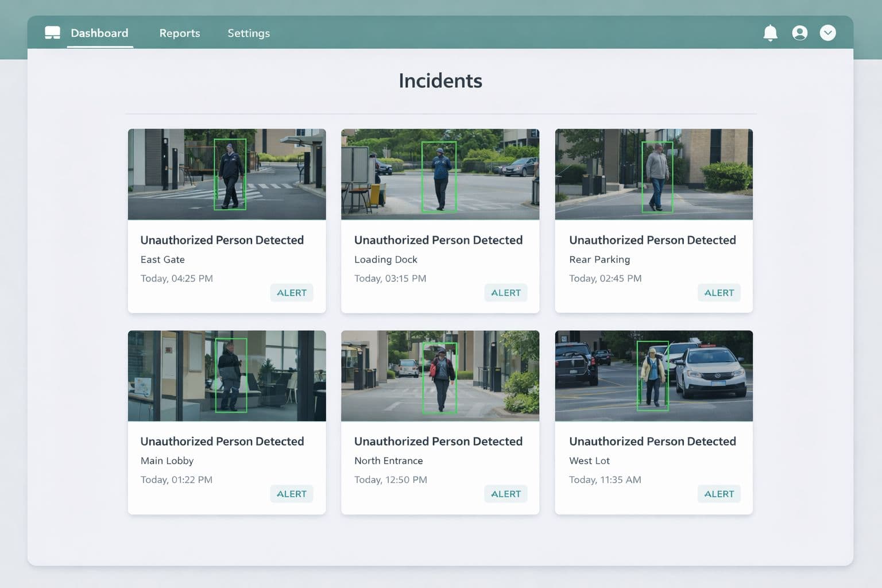This screenshot has width=882, height=588.
Task: Open the Rear Parking incident title
Action: 652,240
